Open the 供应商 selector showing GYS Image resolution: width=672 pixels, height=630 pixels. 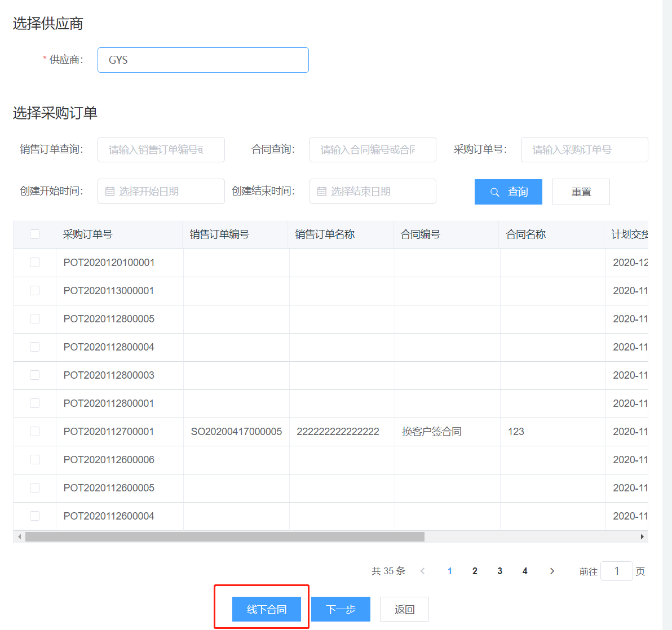click(203, 60)
